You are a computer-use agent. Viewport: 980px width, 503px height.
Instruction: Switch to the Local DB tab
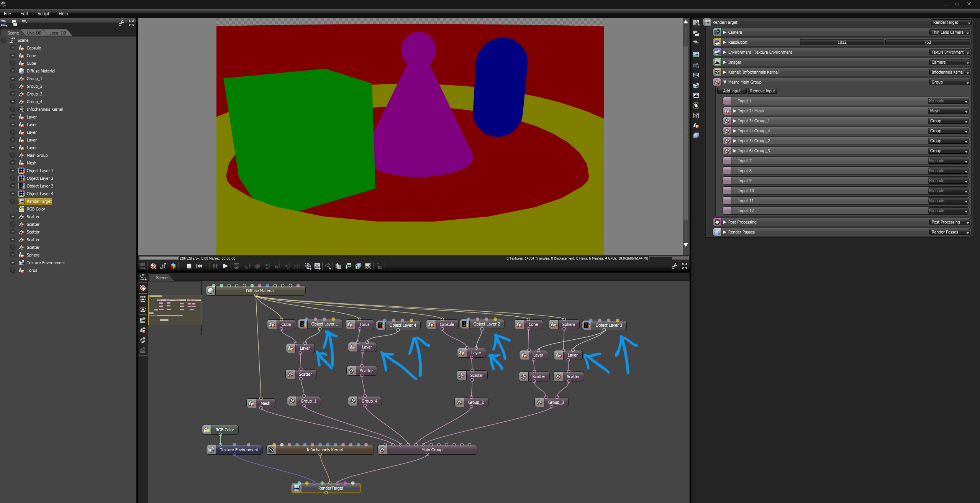click(57, 33)
